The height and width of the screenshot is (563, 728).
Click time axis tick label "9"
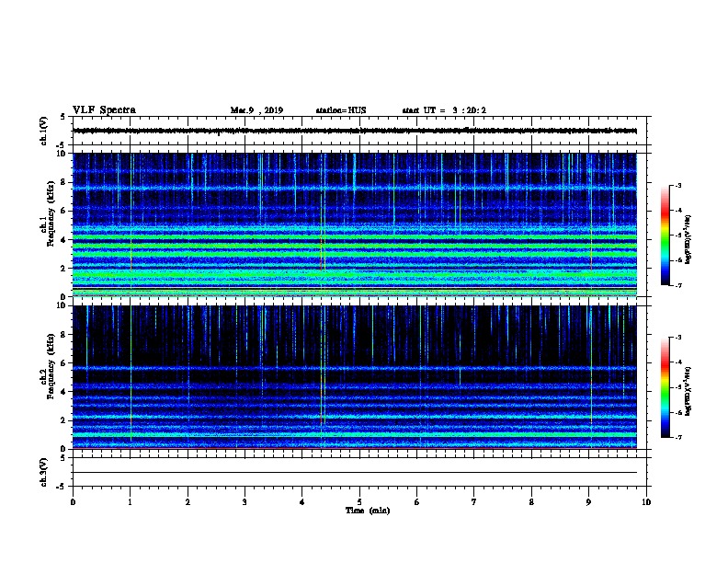coord(588,502)
